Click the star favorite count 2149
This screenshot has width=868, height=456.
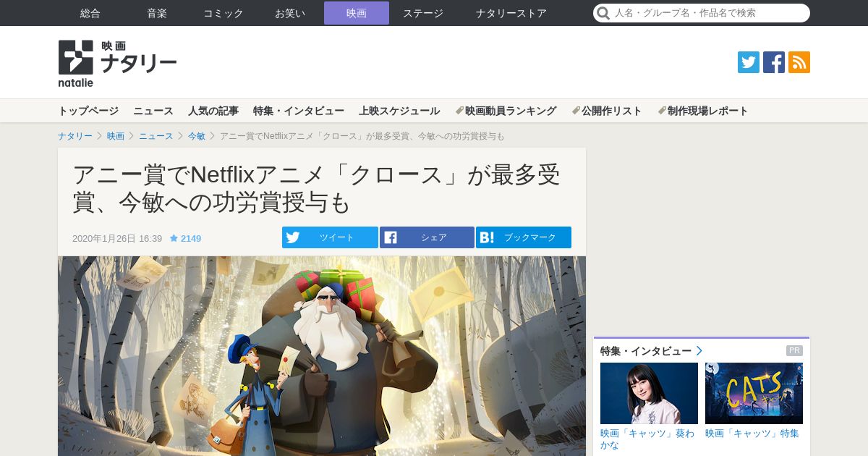point(185,238)
